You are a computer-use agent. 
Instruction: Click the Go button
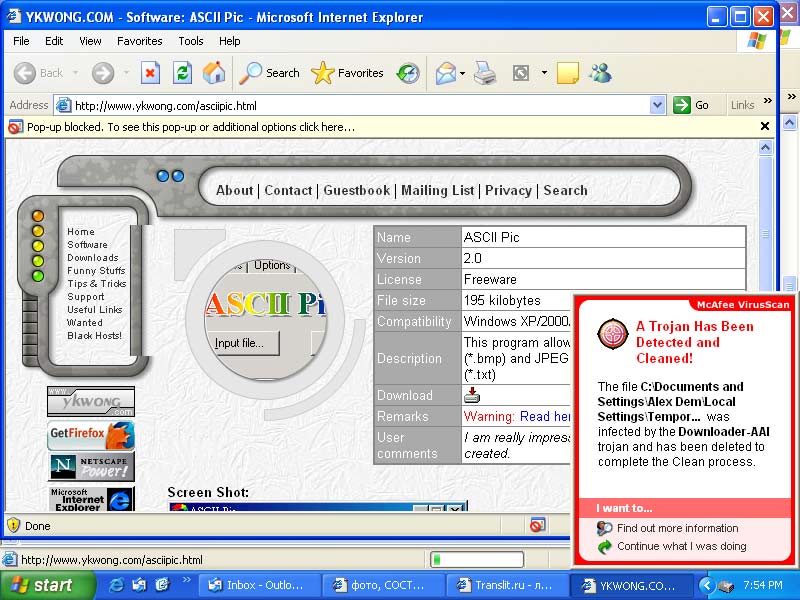pyautogui.click(x=691, y=106)
